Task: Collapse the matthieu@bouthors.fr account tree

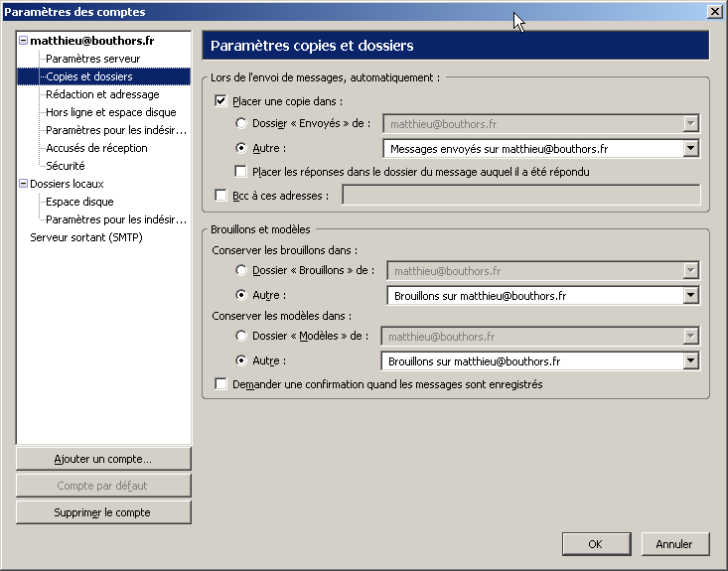Action: [23, 41]
